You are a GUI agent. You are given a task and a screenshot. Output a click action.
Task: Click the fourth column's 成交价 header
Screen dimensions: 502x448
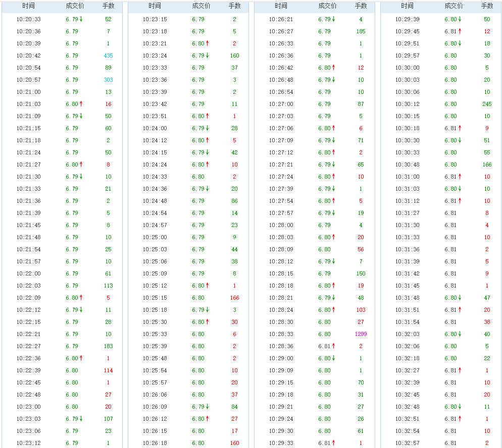pos(454,6)
